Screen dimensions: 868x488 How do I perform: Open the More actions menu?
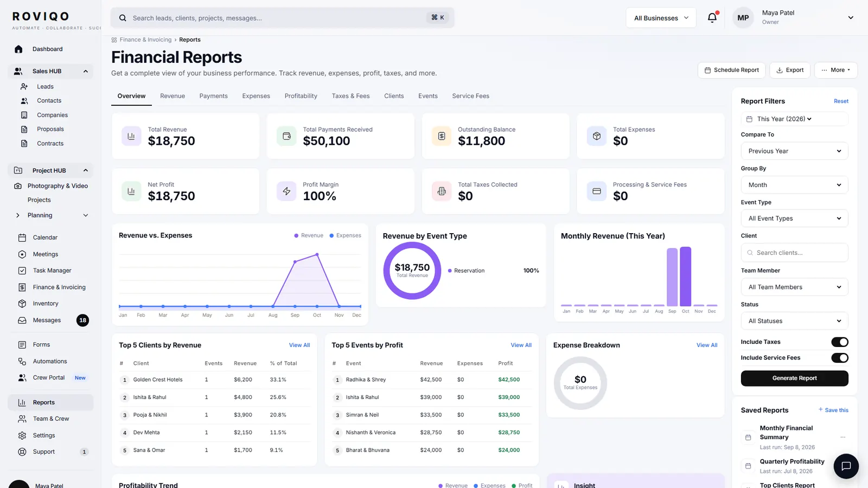pos(835,70)
